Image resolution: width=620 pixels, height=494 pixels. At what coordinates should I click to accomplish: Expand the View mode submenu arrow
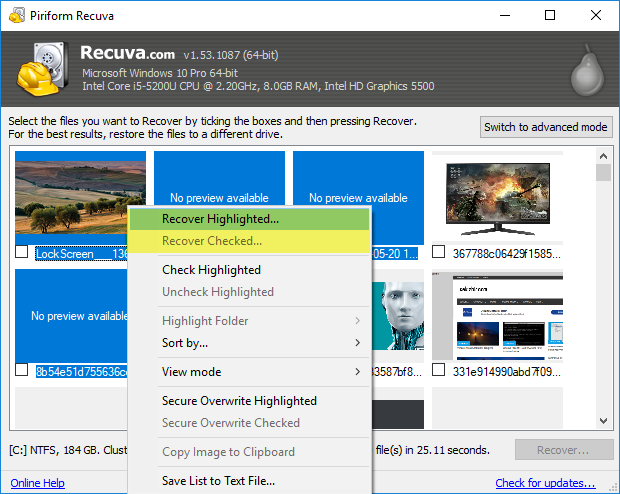pyautogui.click(x=357, y=371)
